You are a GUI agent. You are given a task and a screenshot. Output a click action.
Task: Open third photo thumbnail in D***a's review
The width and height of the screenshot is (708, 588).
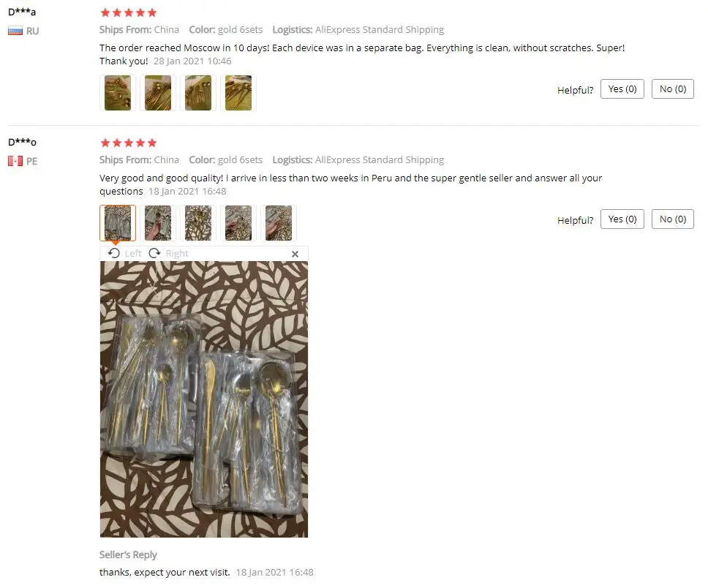coord(198,93)
